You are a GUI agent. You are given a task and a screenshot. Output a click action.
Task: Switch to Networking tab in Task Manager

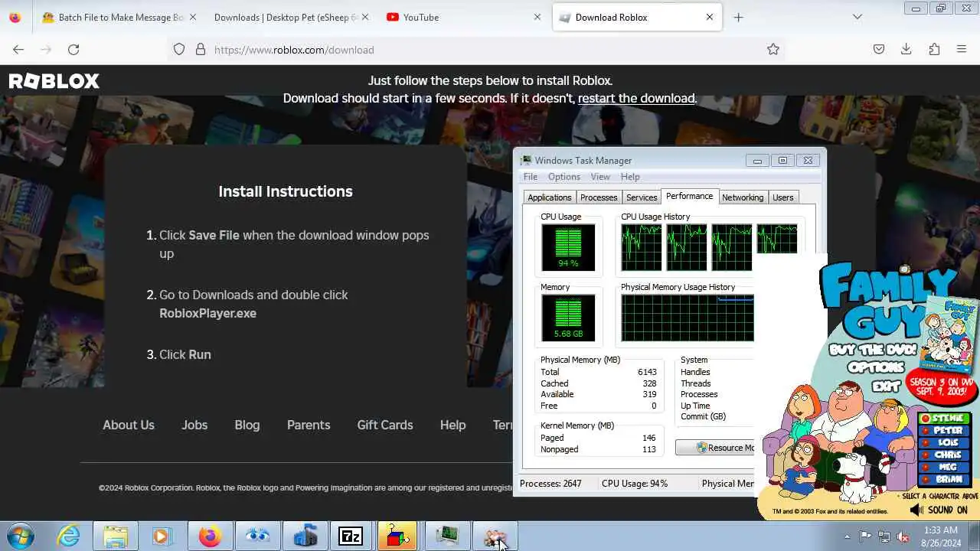coord(743,197)
